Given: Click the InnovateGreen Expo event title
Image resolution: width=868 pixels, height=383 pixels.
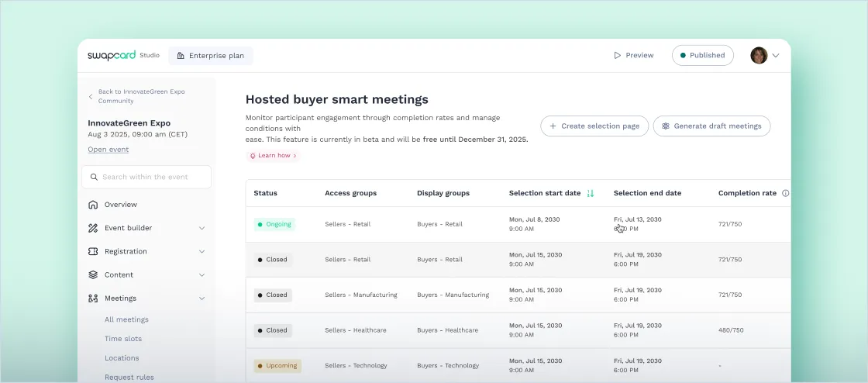Looking at the screenshot, I should 129,122.
